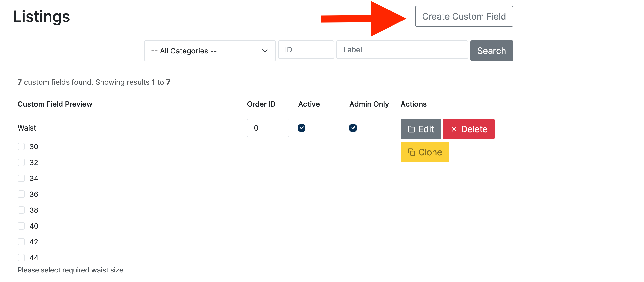
Task: Check the waist size 30 option
Action: point(21,146)
